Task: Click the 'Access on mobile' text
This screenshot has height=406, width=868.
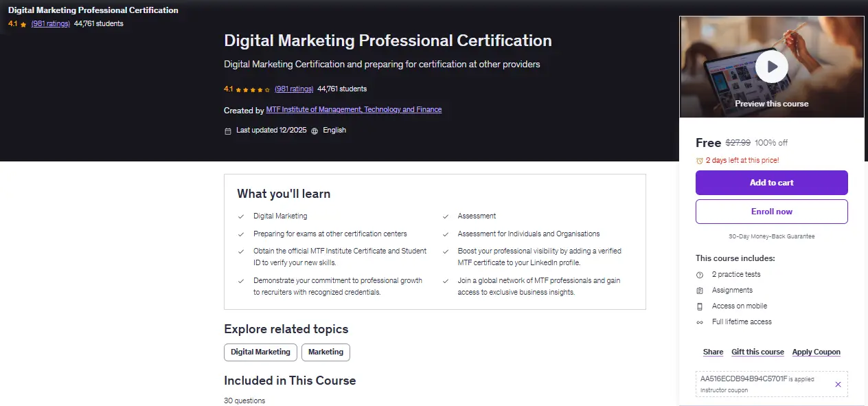Action: [x=740, y=306]
